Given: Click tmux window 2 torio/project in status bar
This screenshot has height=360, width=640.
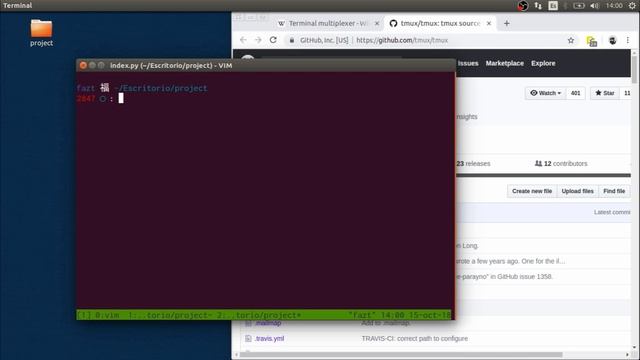Looking at the screenshot, I should pyautogui.click(x=260, y=315).
